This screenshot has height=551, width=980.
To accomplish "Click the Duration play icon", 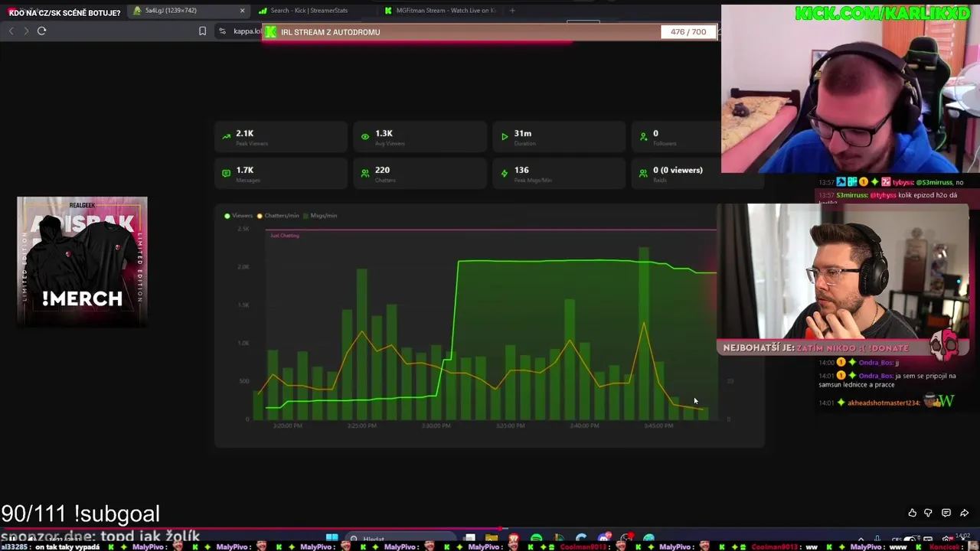I will tap(504, 137).
